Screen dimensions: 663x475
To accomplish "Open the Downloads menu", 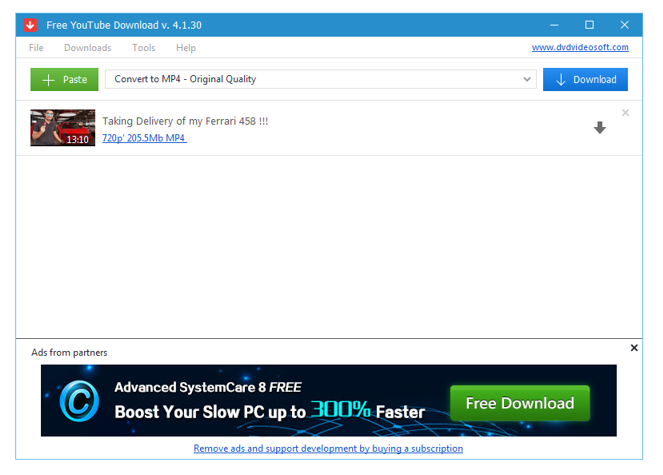I will [x=88, y=48].
